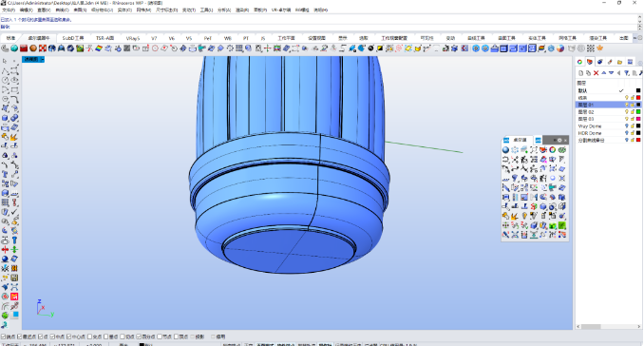The width and height of the screenshot is (644, 346).
Task: Select the Circle tool in left sidebar
Action: coord(5,80)
